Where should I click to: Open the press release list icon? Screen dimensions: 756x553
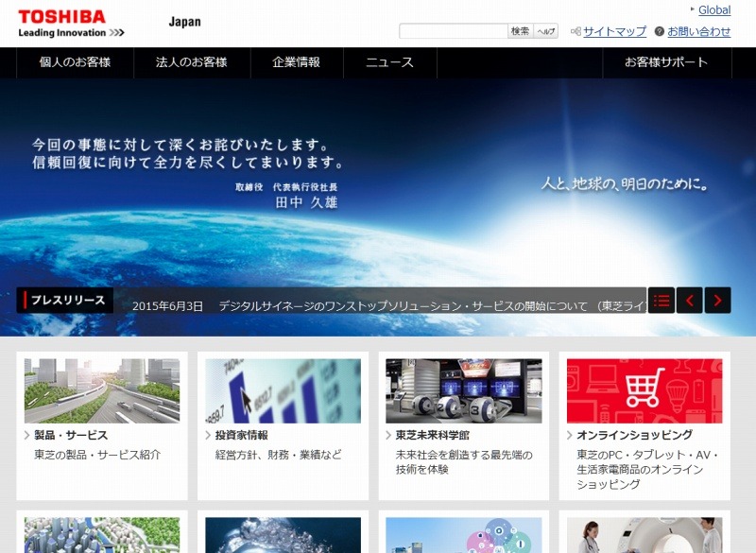[x=661, y=301]
